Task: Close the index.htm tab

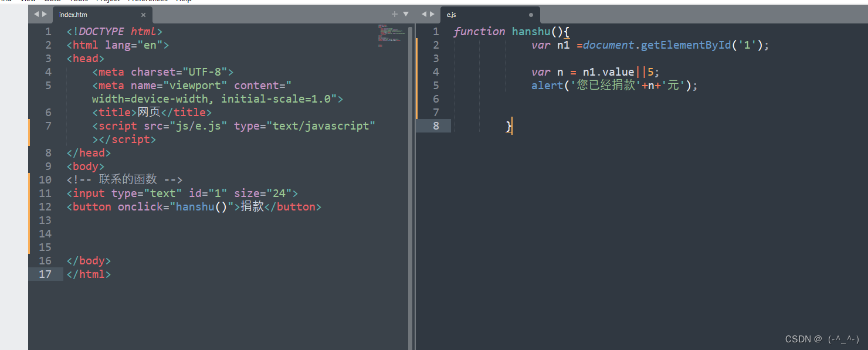Action: pyautogui.click(x=143, y=15)
